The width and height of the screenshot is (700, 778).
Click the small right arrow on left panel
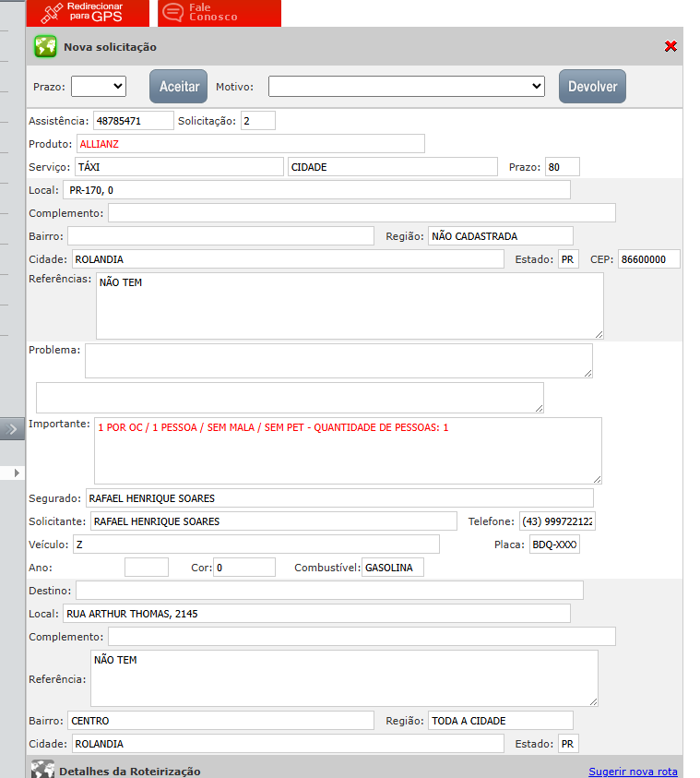(17, 473)
